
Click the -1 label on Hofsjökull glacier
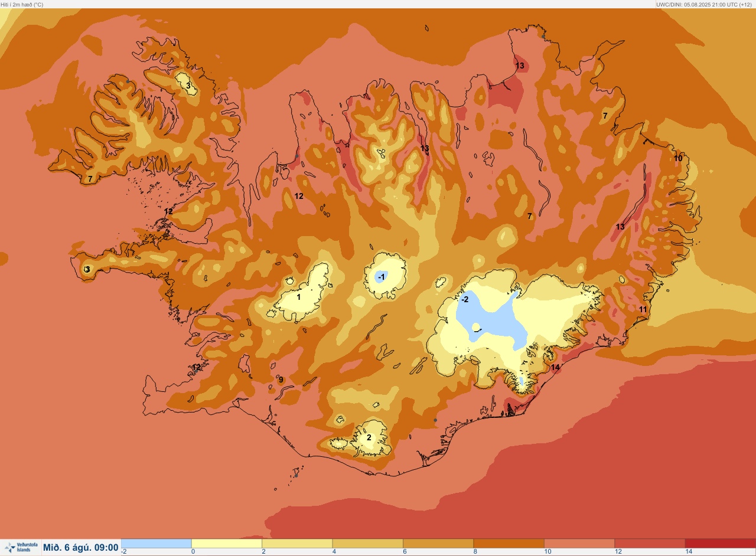(x=382, y=277)
